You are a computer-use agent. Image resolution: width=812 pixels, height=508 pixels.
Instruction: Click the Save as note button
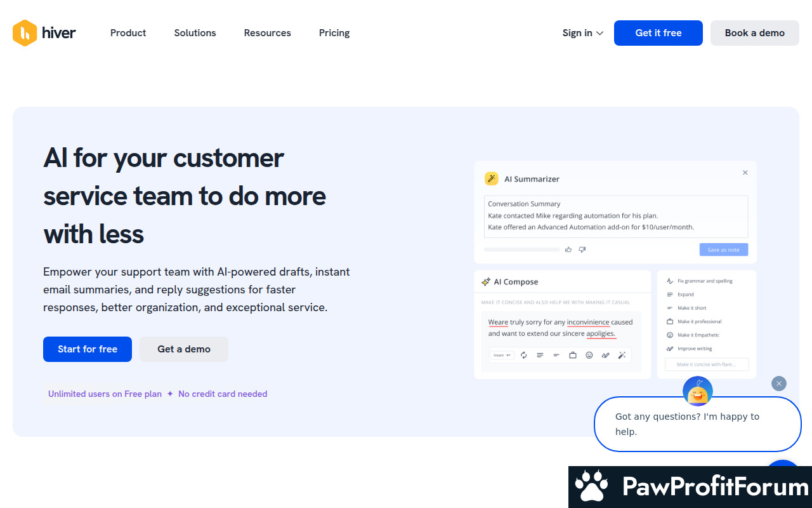click(x=724, y=250)
